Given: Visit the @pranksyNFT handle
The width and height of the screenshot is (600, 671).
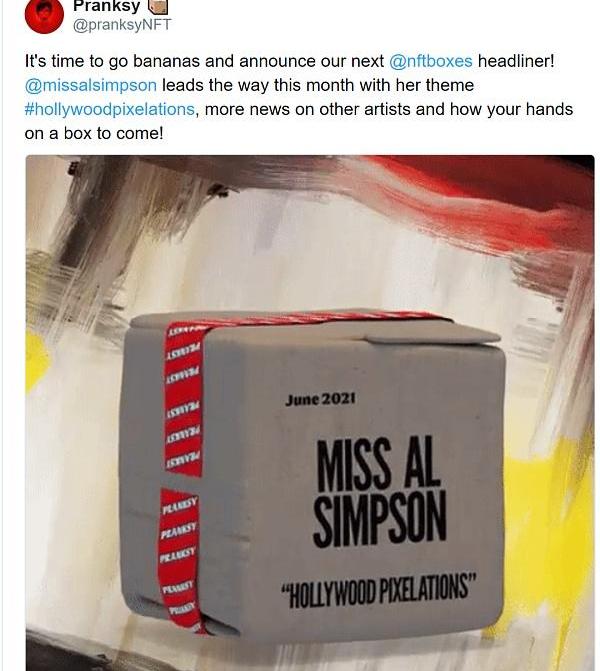Looking at the screenshot, I should coord(122,25).
